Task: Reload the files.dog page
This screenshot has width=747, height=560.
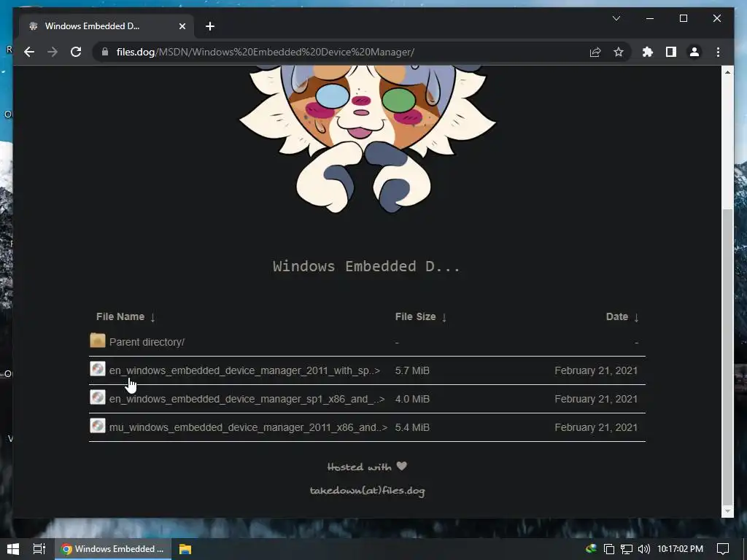Action: pyautogui.click(x=76, y=52)
